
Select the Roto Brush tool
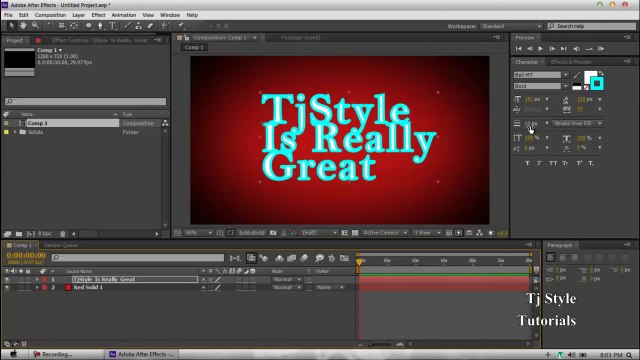click(x=165, y=26)
